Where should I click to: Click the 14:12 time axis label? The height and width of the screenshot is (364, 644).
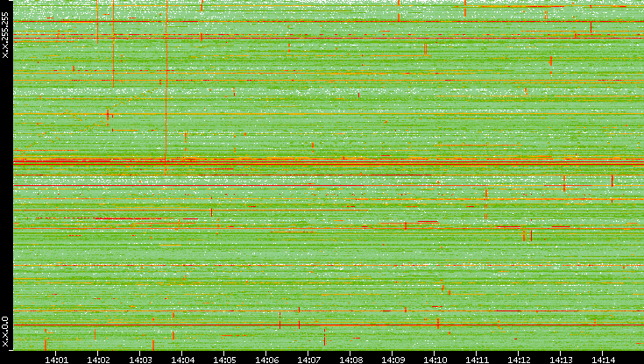click(x=519, y=360)
